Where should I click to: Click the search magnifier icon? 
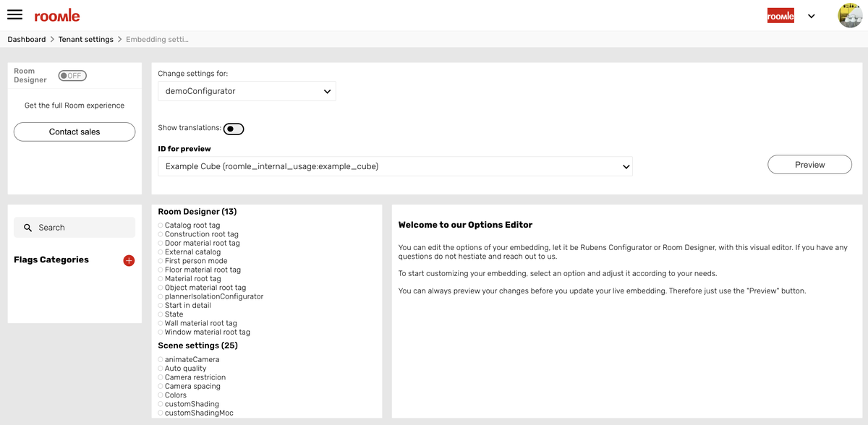click(27, 227)
